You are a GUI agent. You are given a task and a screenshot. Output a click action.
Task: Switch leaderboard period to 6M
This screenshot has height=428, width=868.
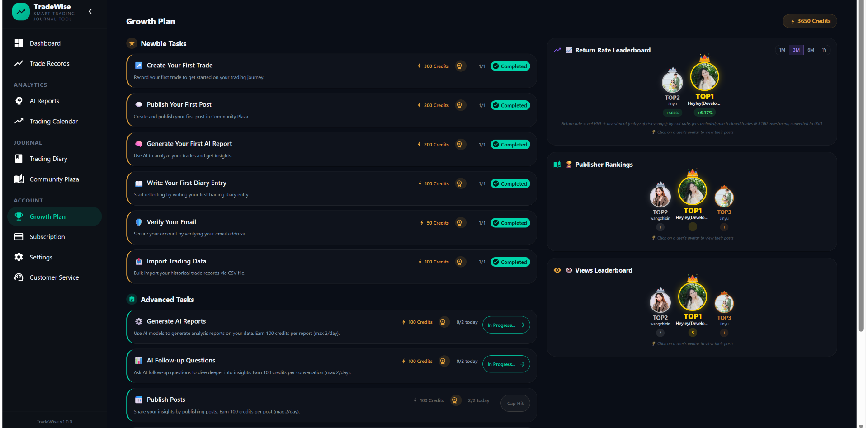[811, 50]
